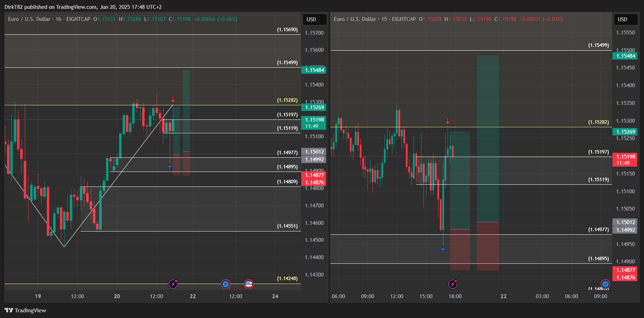Select the red 1.14876 label on 15-minute chart
Image resolution: width=644 pixels, height=318 pixels.
[625, 278]
